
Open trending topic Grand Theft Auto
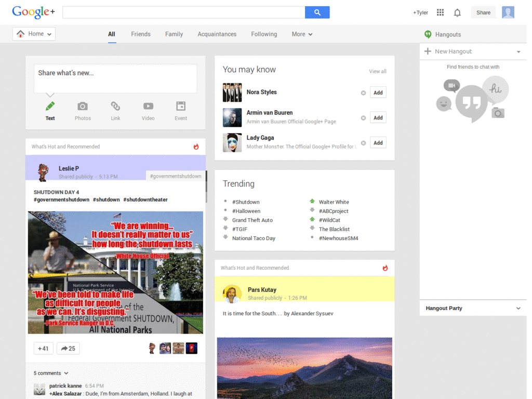[x=252, y=220]
